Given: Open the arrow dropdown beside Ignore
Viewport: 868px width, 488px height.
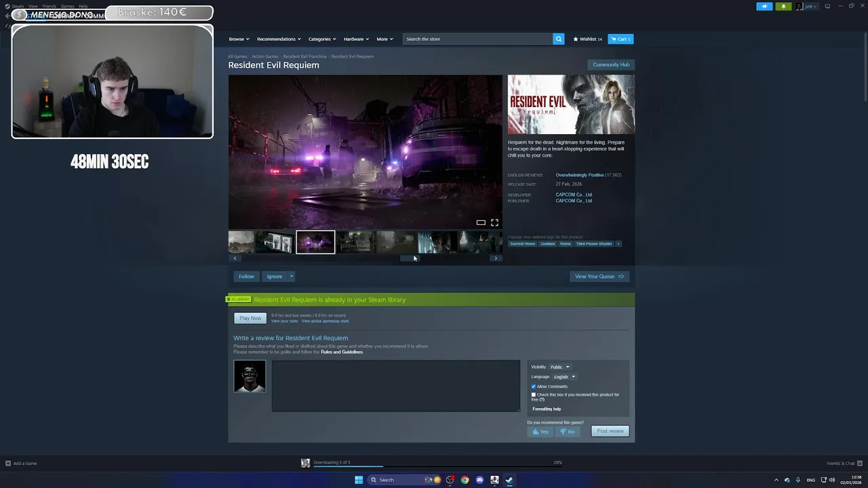Looking at the screenshot, I should pyautogui.click(x=291, y=277).
